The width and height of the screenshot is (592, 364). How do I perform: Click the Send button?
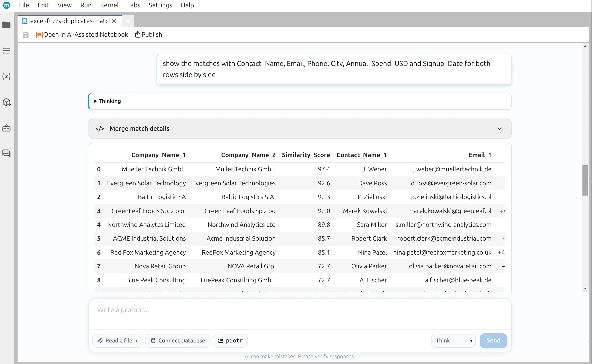(493, 340)
